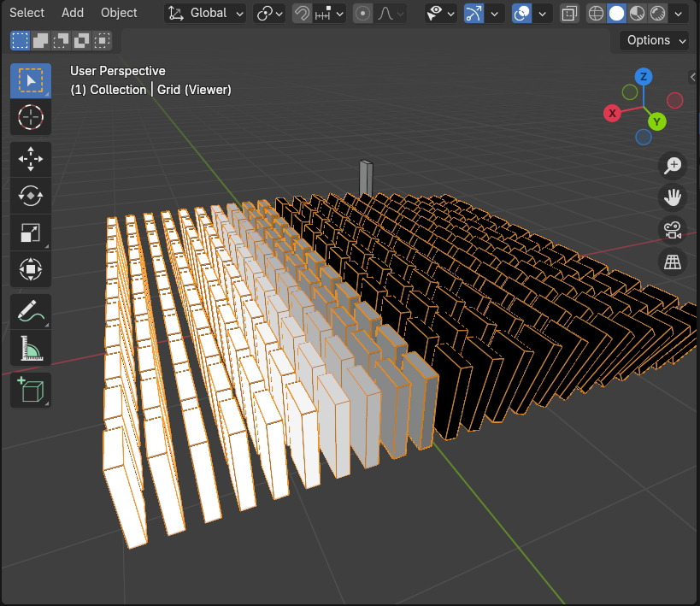
Task: Activate the Annotate pencil tool
Action: point(31,311)
